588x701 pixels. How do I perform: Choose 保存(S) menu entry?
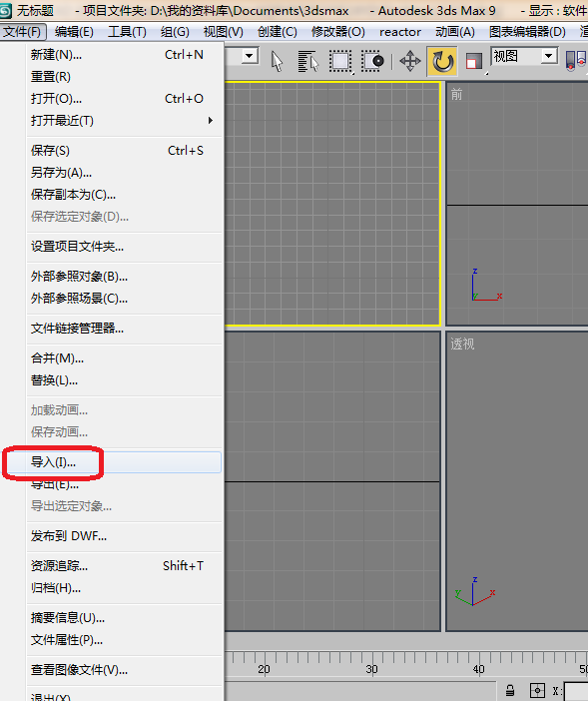point(124,151)
